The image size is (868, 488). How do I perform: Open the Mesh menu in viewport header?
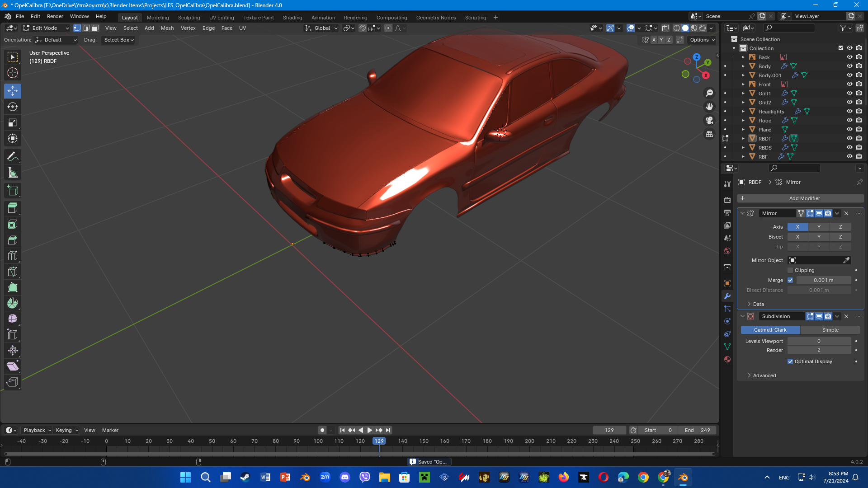tap(167, 28)
